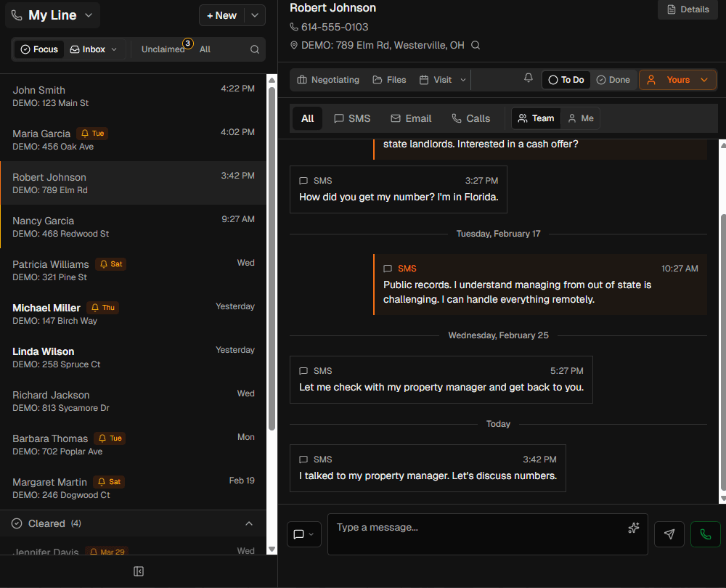The width and height of the screenshot is (726, 588).
Task: Open Maria Garcia conversation
Action: point(134,139)
